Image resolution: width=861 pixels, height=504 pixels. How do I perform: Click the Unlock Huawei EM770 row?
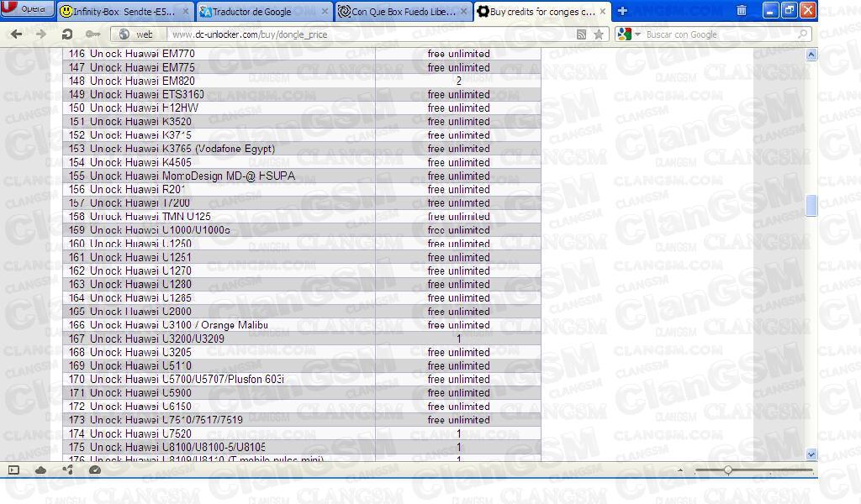click(x=302, y=54)
